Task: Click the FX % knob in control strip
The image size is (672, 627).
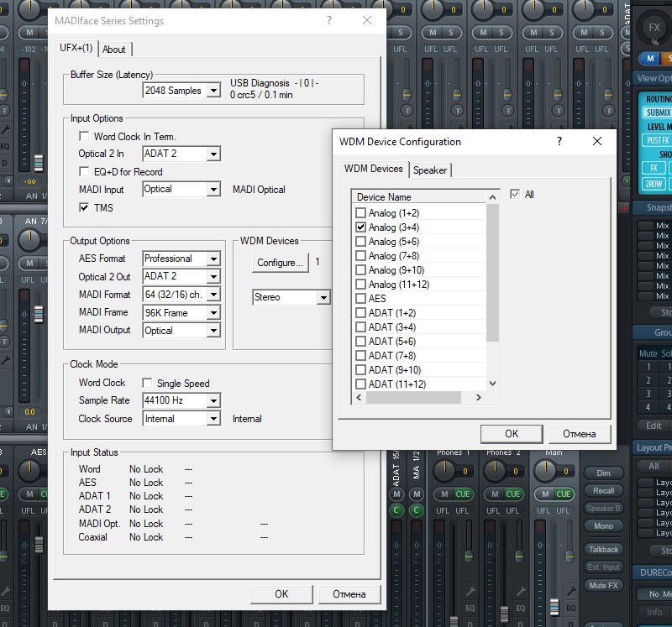Action: click(654, 29)
